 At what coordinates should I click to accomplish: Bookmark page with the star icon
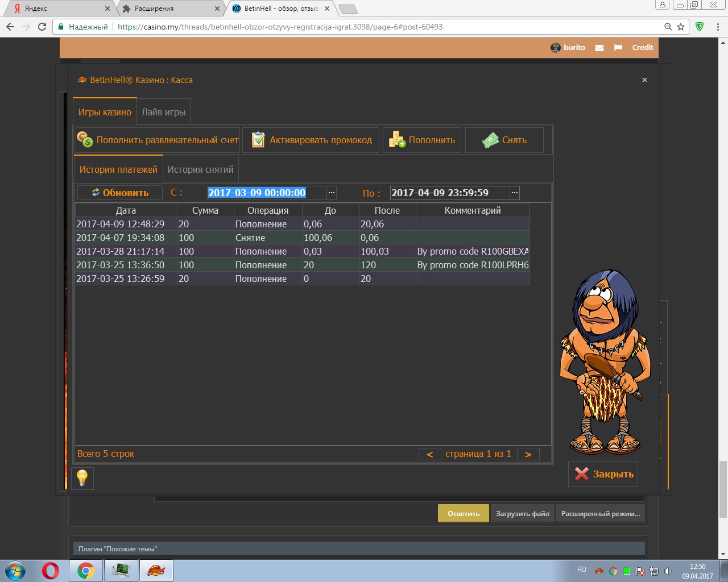click(681, 27)
